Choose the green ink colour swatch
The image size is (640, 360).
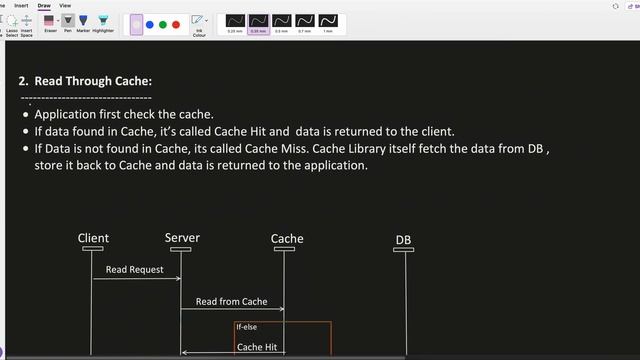(x=163, y=25)
